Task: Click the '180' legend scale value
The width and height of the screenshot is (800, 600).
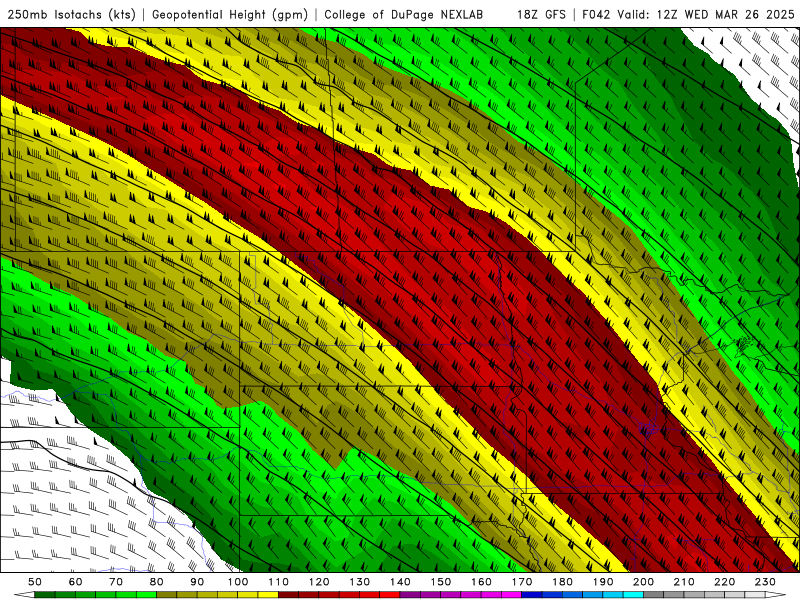Action: coord(562,582)
